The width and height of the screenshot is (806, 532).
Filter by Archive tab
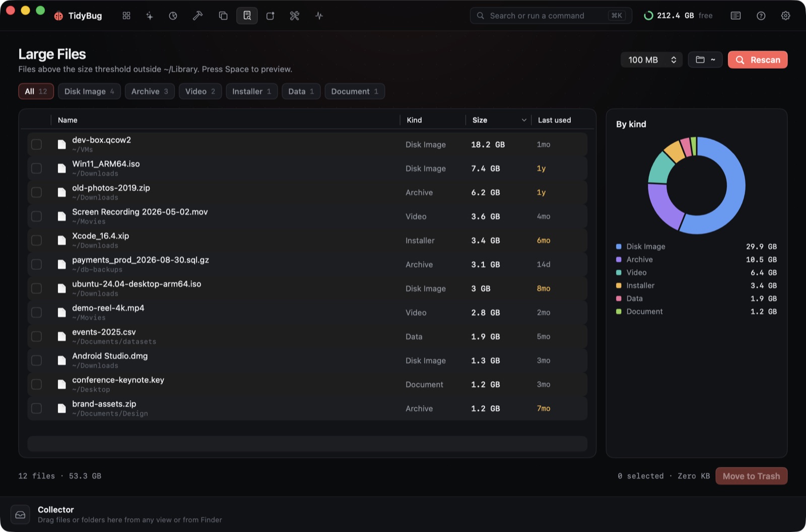pos(150,91)
